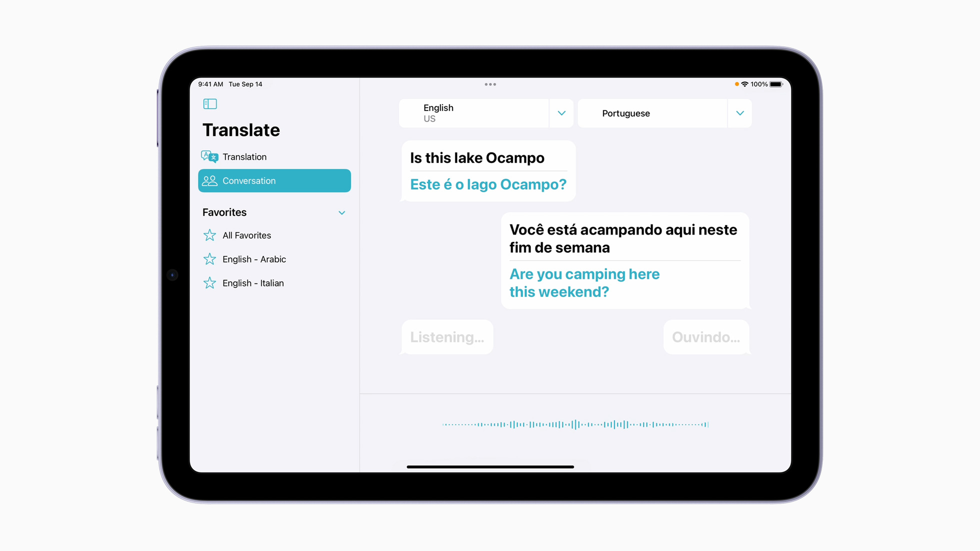Select the Conversation tab in sidebar
The image size is (980, 551).
(274, 180)
